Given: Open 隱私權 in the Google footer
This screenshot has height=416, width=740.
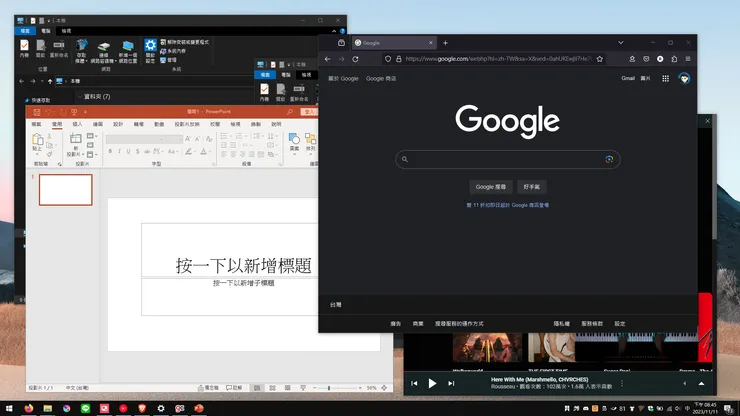Looking at the screenshot, I should pyautogui.click(x=562, y=324).
